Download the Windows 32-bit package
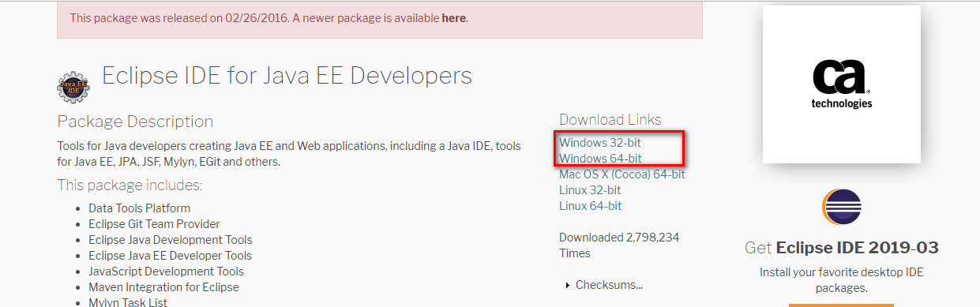The image size is (980, 307). (600, 143)
